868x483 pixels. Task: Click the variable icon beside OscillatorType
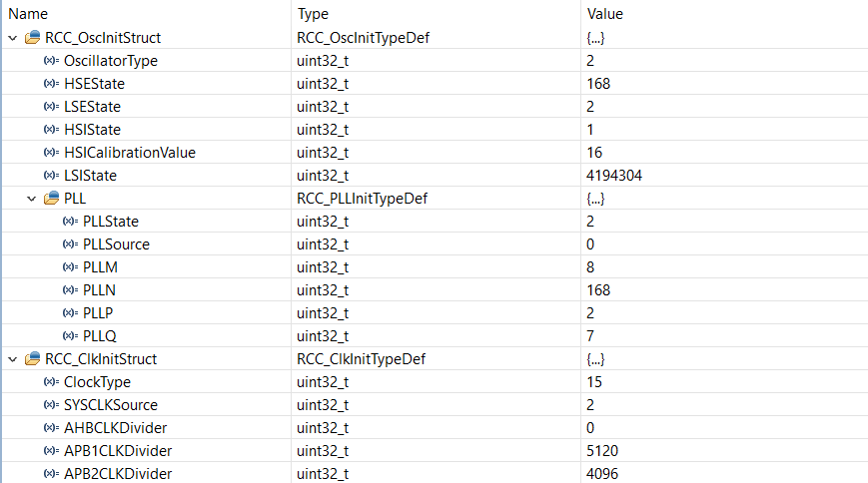51,61
